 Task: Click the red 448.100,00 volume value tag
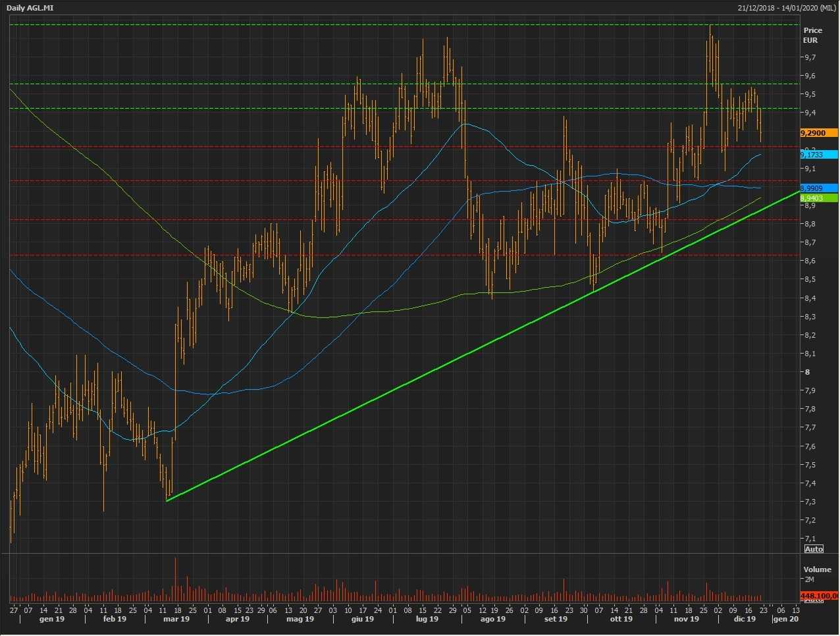click(x=818, y=596)
